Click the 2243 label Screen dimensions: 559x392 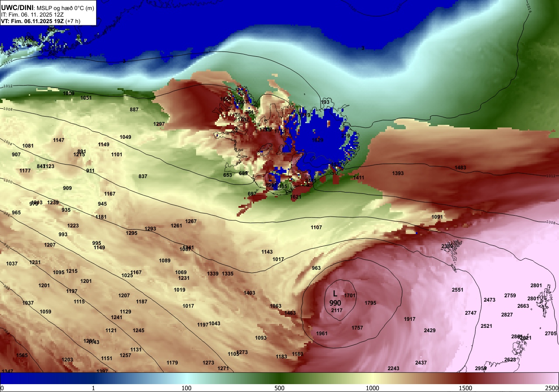point(393,368)
